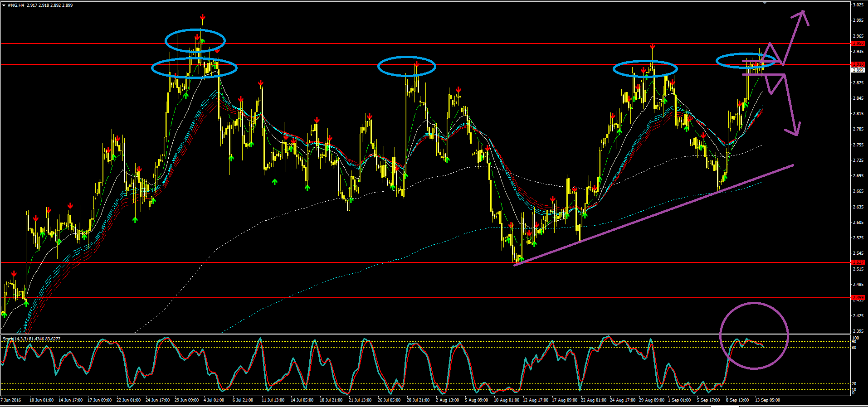Click the 17 Aug 09:00 time label
Screen dimensions: 868x407
click(565, 400)
